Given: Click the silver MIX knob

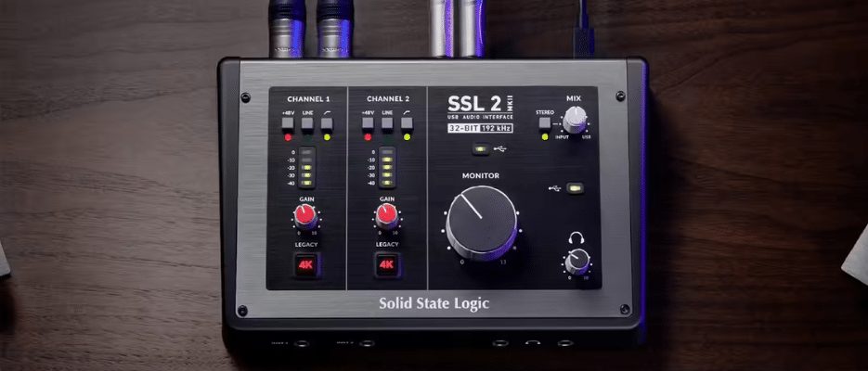Looking at the screenshot, I should pos(576,120).
